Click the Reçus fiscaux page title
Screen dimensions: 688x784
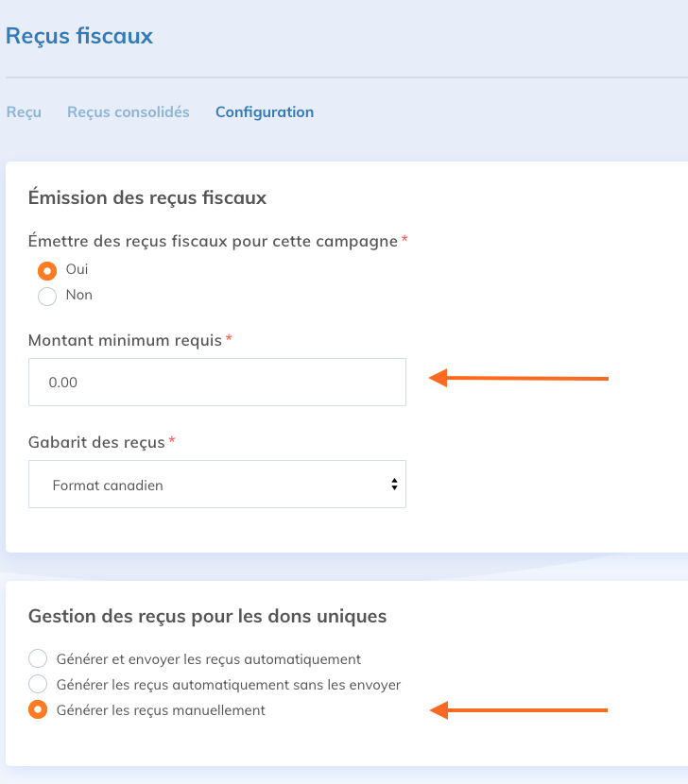[79, 37]
